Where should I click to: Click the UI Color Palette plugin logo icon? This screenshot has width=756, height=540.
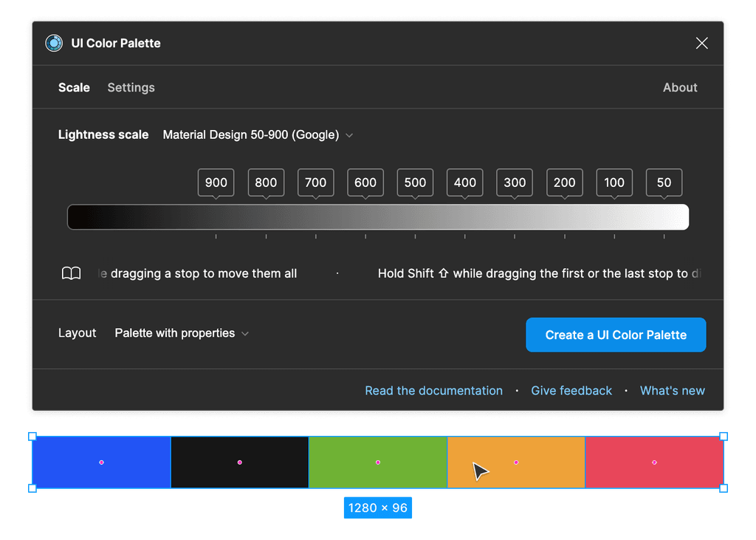[x=53, y=43]
